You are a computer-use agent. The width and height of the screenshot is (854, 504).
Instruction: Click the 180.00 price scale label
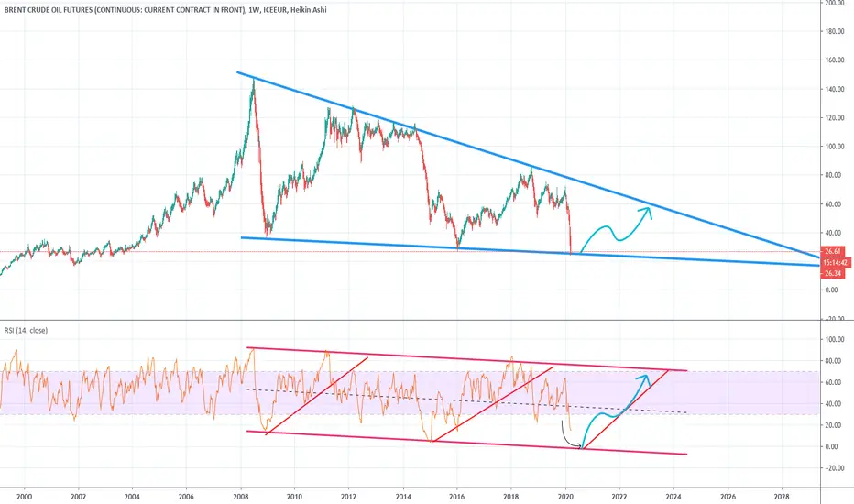835,31
